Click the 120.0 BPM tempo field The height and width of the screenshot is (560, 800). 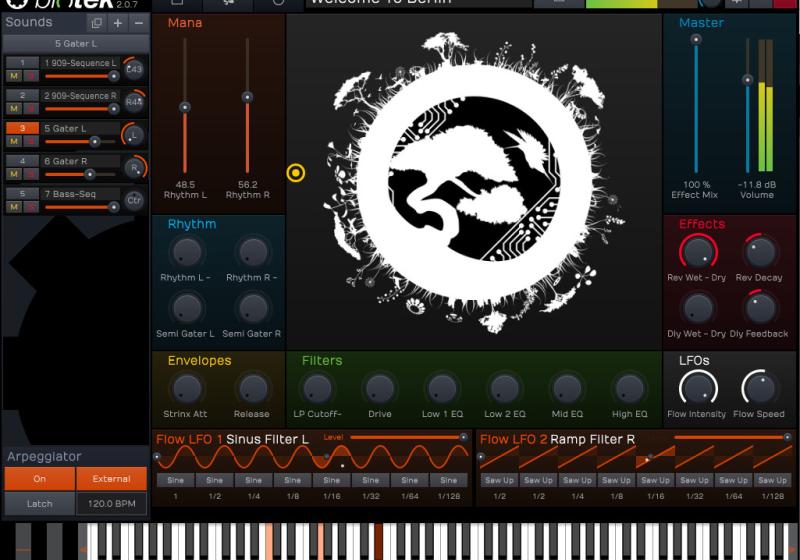[x=111, y=503]
